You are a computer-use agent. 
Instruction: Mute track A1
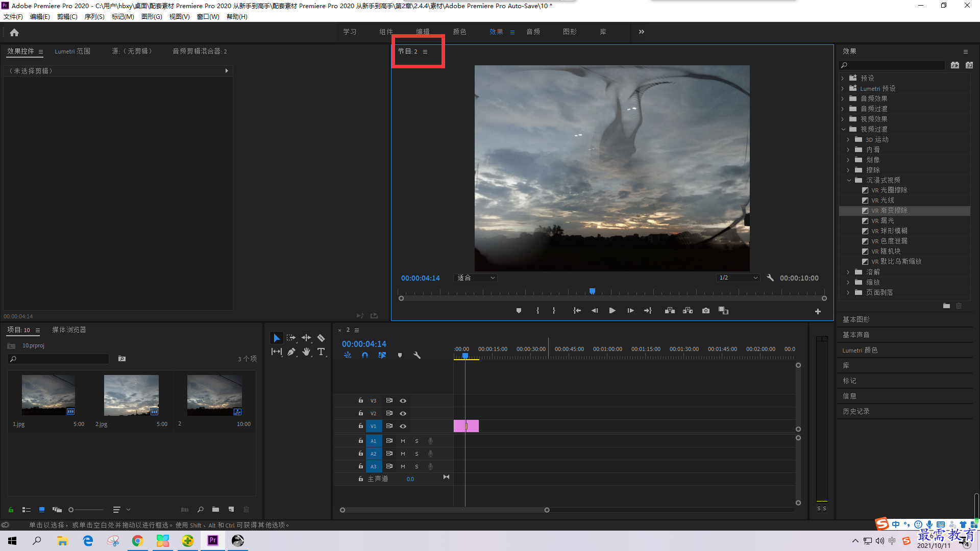point(403,441)
